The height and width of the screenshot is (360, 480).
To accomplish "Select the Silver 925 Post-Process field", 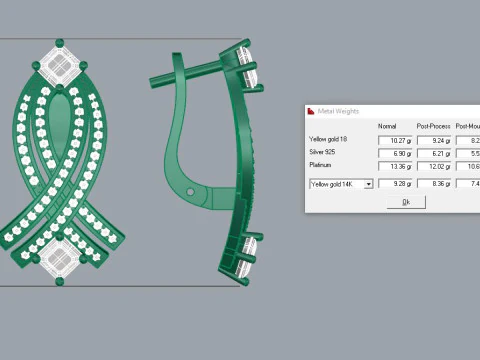I will [434, 153].
